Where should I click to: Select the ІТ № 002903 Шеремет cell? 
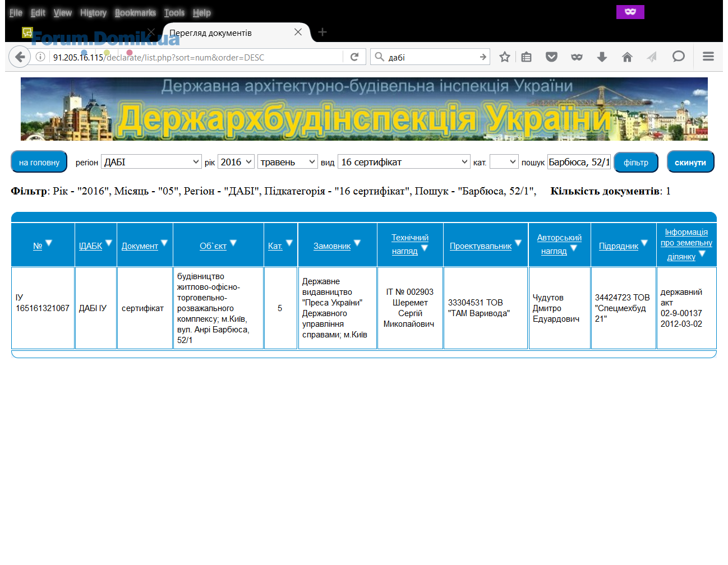click(410, 308)
